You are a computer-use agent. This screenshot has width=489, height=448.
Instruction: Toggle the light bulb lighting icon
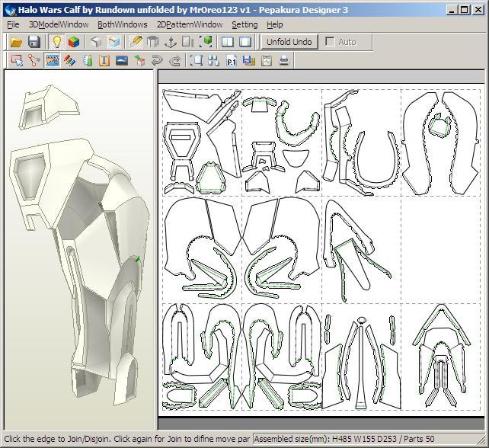(56, 42)
